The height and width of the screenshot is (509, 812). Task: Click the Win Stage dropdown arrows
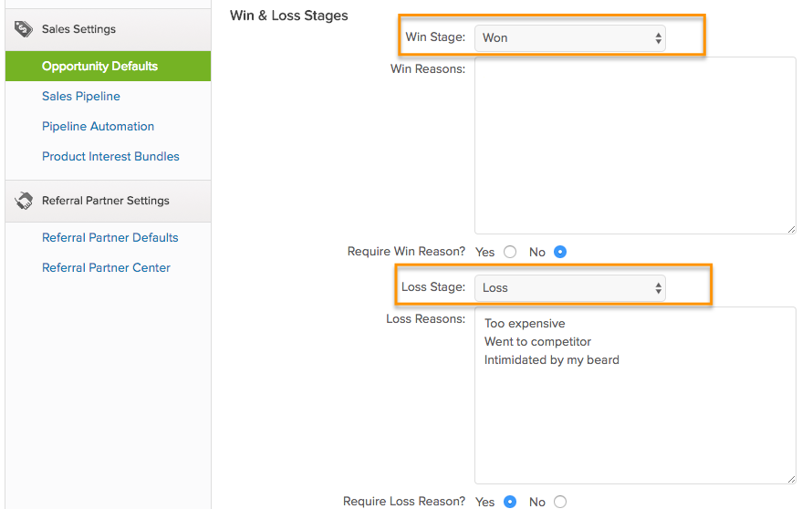(x=658, y=38)
